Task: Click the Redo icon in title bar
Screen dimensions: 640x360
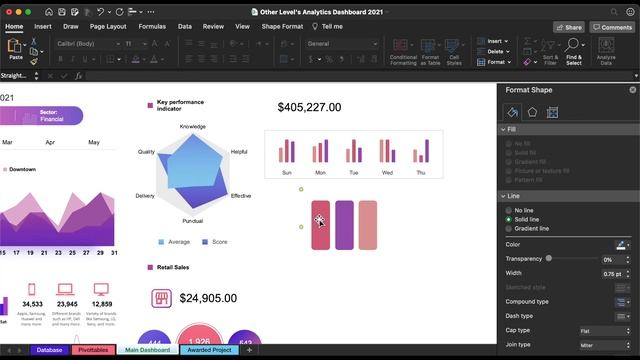Action: (119, 12)
